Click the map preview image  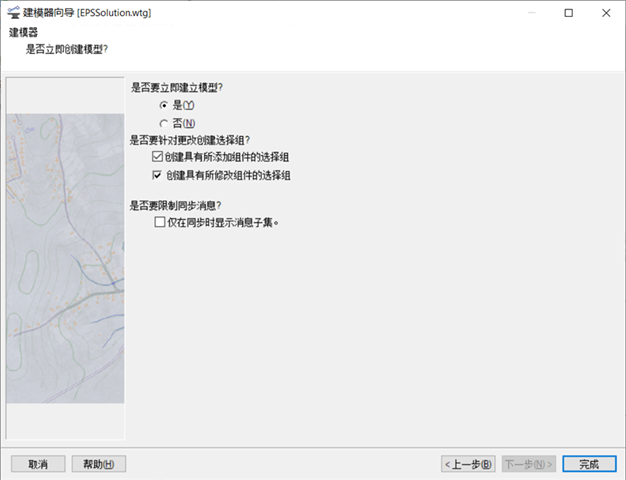click(65, 258)
